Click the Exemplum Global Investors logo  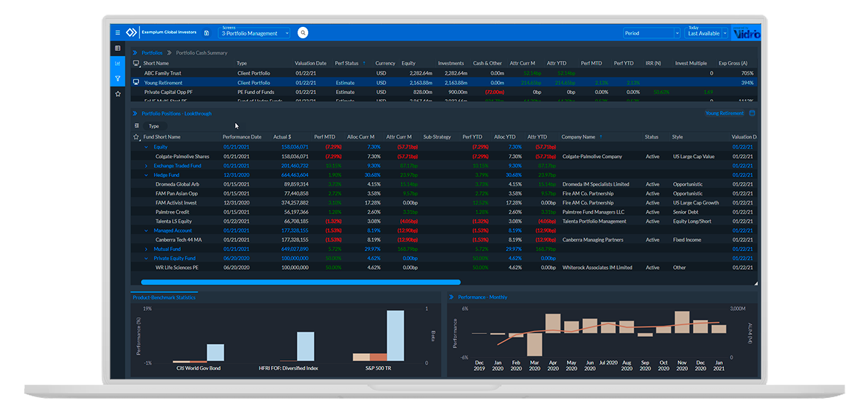(x=131, y=33)
